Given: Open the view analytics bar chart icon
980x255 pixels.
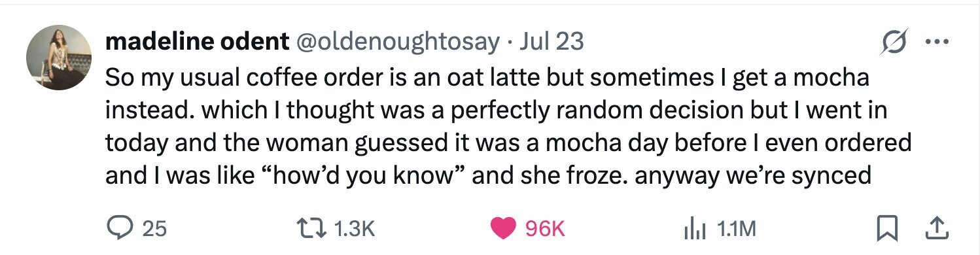Looking at the screenshot, I should (x=695, y=228).
